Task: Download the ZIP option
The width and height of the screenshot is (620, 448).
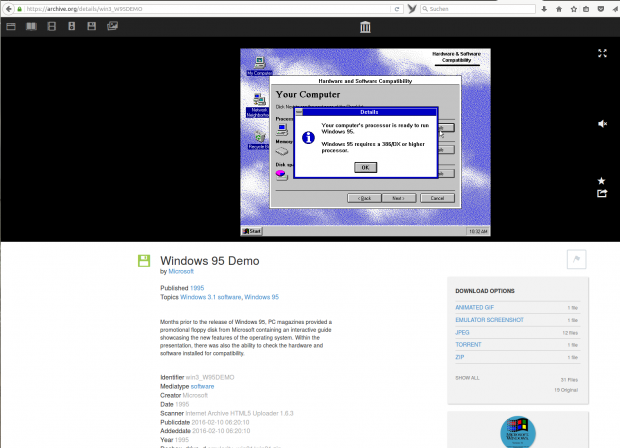Action: click(459, 357)
